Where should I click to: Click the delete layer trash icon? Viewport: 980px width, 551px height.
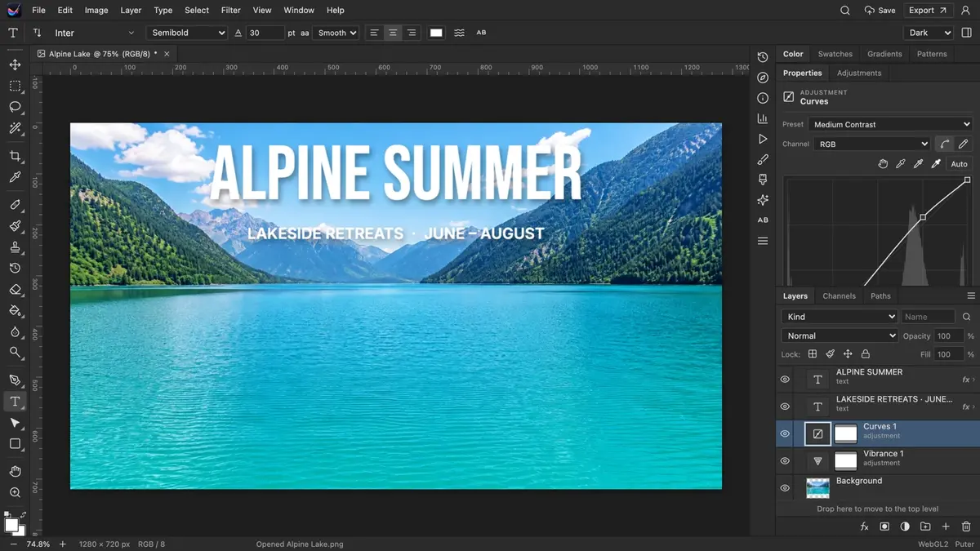(966, 527)
